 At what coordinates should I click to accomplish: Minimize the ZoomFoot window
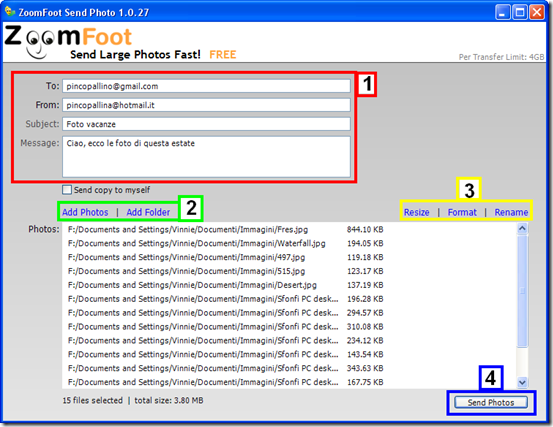click(502, 12)
